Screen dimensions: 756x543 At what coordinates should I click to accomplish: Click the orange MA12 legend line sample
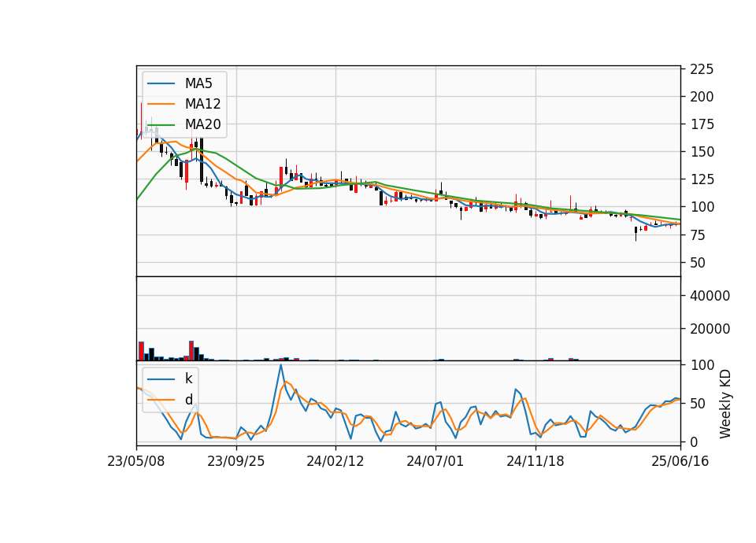[161, 104]
